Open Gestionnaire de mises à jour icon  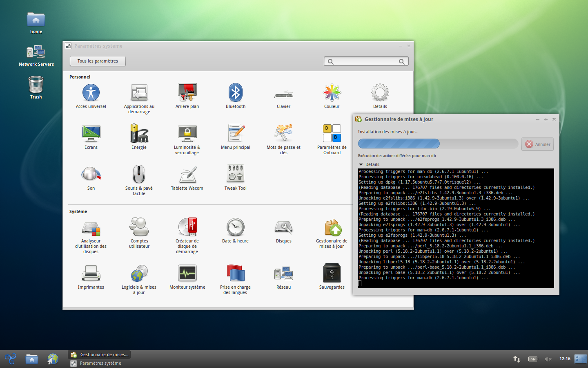point(332,233)
